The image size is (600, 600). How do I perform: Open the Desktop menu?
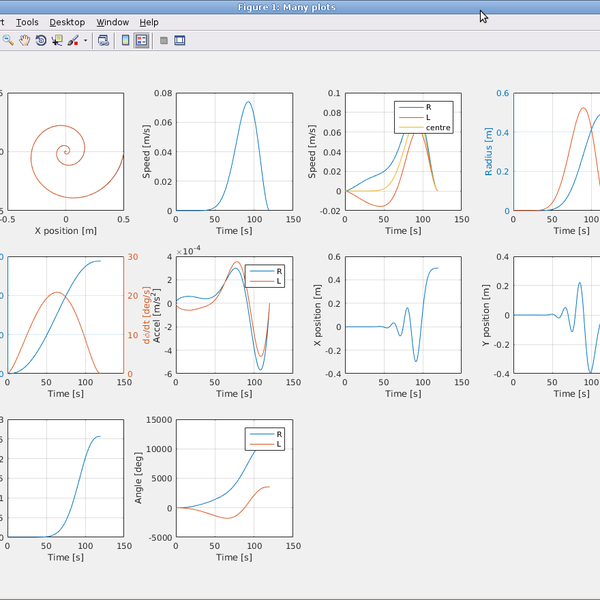(67, 22)
